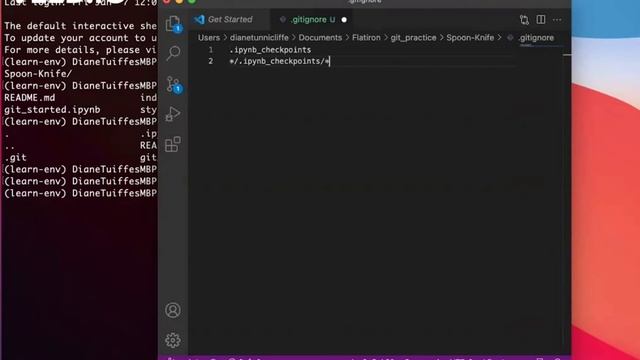Open the Manage gear settings icon
This screenshot has width=640, height=360.
[173, 340]
